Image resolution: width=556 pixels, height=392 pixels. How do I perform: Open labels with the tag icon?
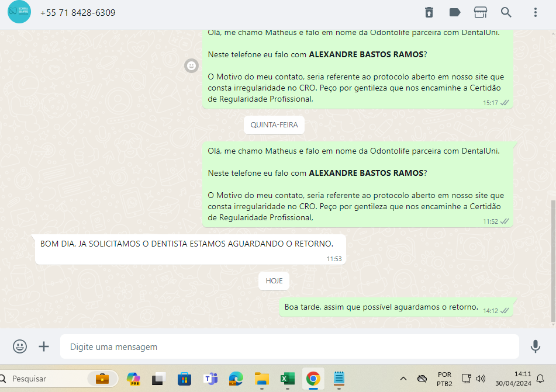point(455,12)
